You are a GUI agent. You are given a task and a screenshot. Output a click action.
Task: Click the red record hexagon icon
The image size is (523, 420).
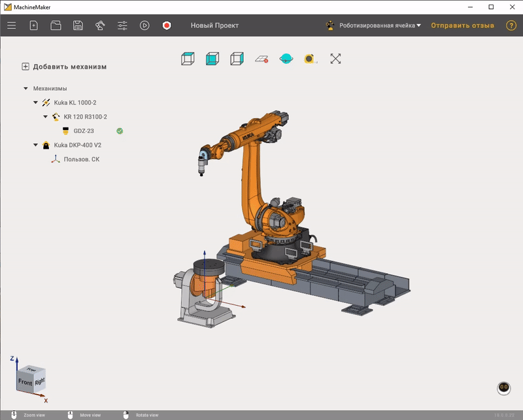click(x=167, y=25)
